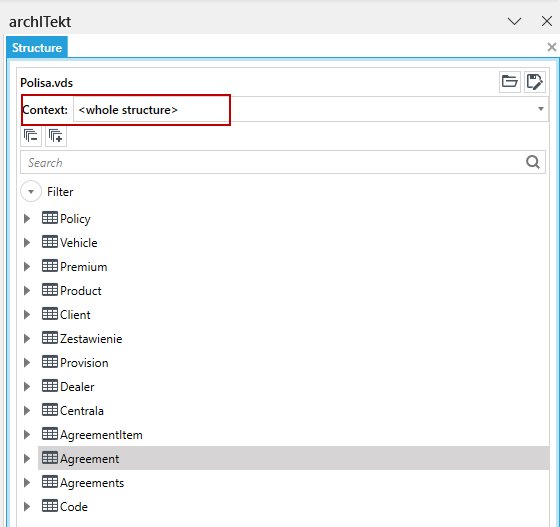Expand the Product tree node
560x527 pixels.
[27, 290]
